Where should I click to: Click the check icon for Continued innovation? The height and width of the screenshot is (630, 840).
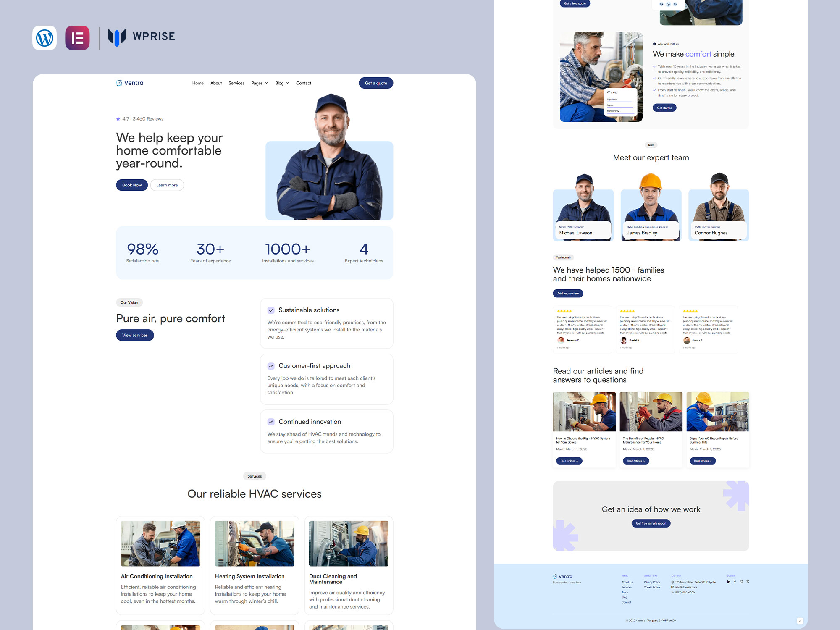pos(271,422)
